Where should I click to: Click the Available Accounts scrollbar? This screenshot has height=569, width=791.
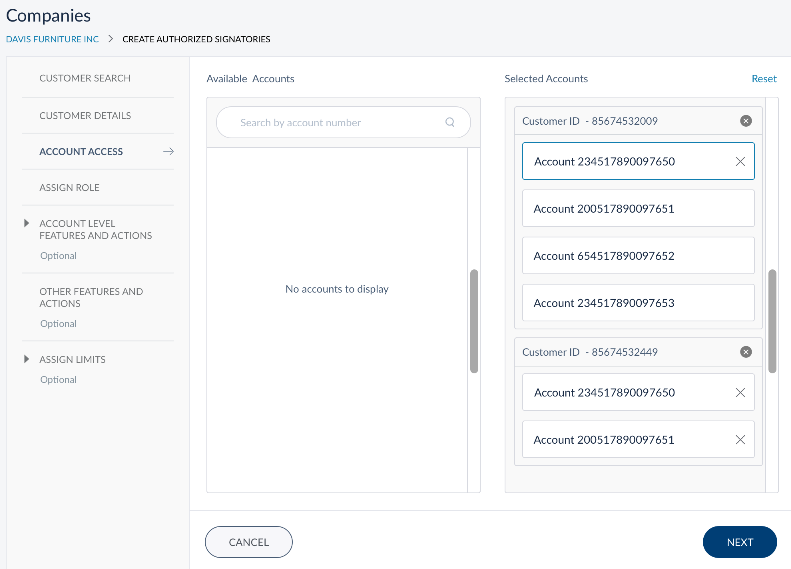473,320
